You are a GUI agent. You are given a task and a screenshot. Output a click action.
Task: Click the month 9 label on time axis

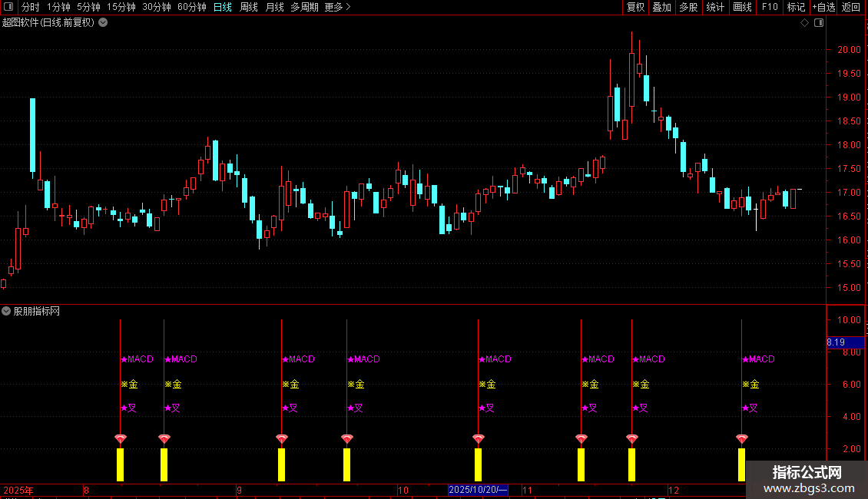(x=239, y=490)
